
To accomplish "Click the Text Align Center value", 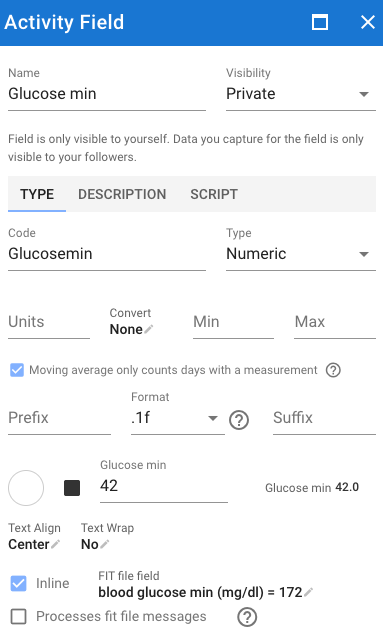I will point(29,544).
